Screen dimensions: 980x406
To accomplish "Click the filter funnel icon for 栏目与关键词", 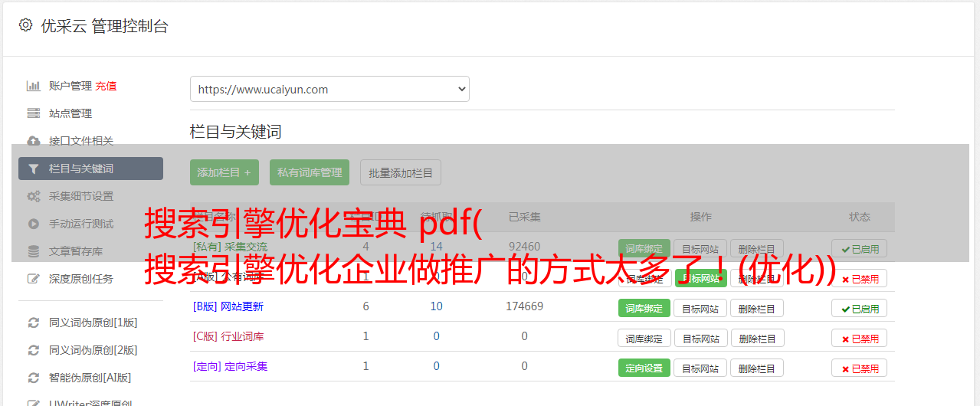I will (34, 169).
